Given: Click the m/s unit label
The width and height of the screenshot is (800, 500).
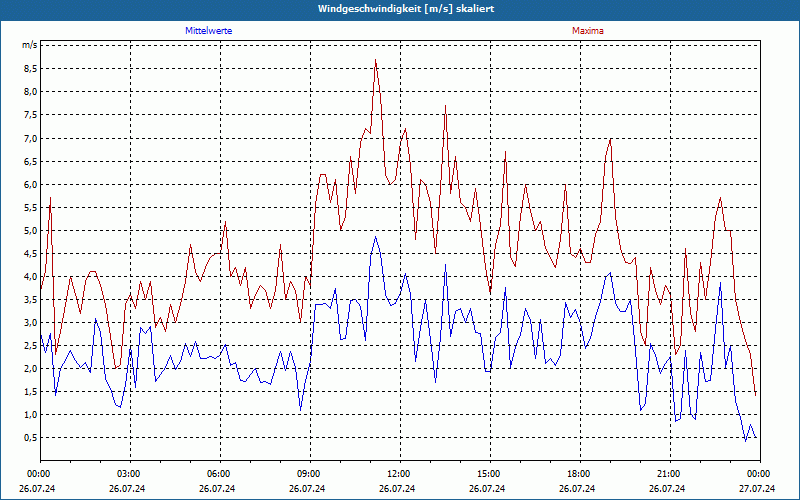Looking at the screenshot, I should coord(29,45).
